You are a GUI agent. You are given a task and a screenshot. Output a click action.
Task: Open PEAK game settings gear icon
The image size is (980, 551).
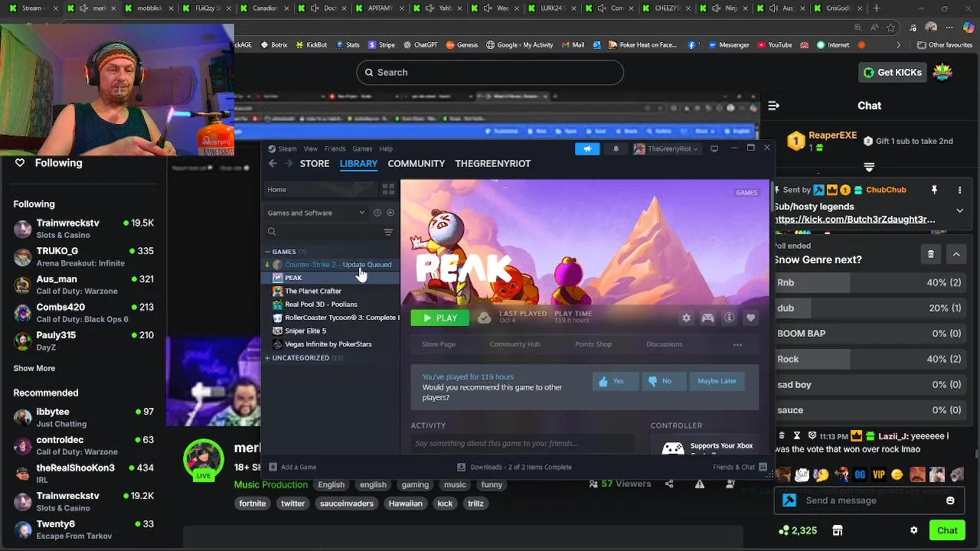[686, 318]
